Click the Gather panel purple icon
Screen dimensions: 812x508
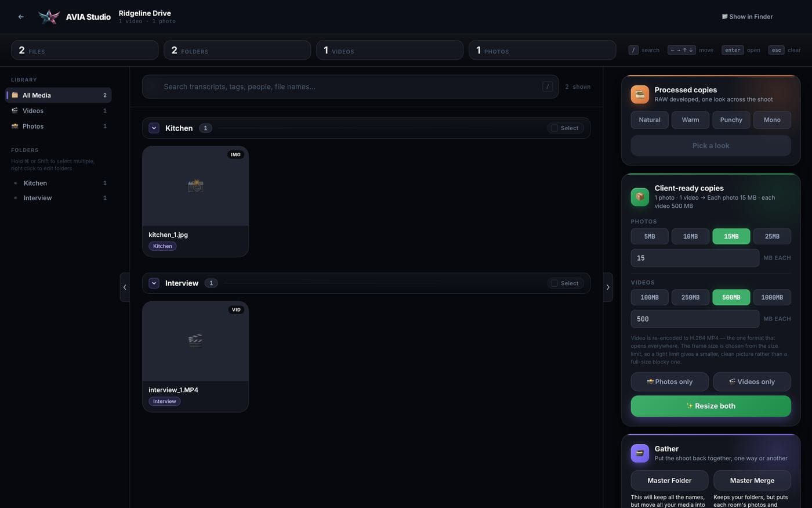[640, 453]
